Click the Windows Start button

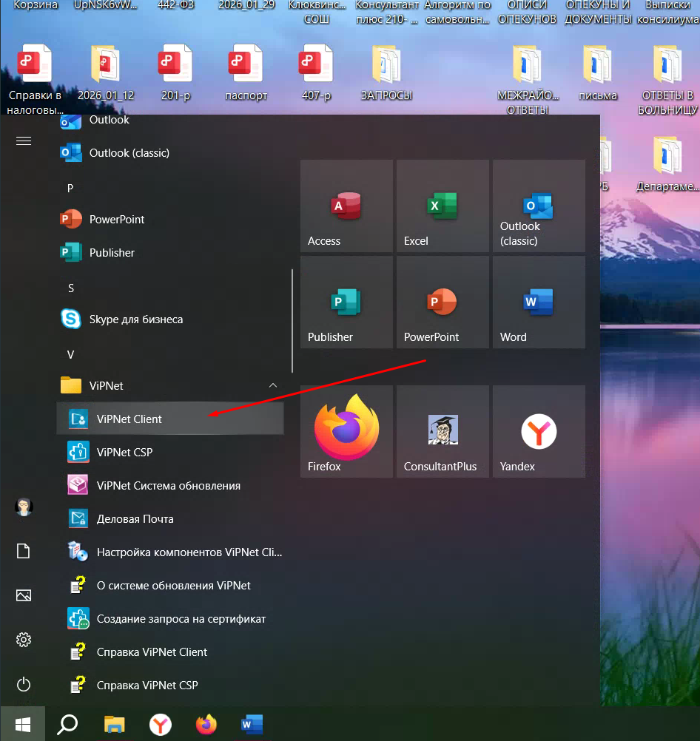click(23, 724)
